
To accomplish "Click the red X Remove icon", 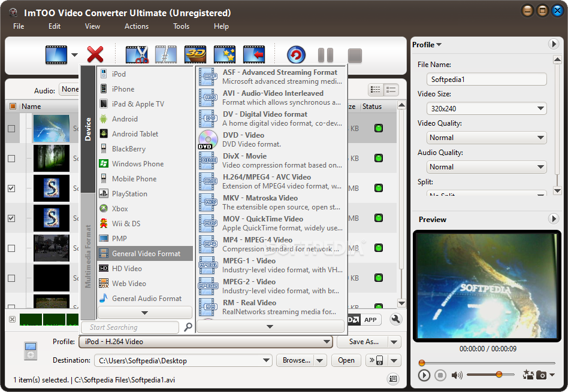I will point(95,55).
